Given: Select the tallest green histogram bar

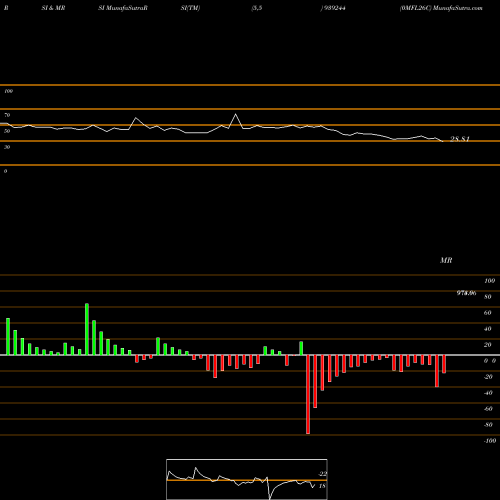Looking at the screenshot, I should (x=87, y=329).
